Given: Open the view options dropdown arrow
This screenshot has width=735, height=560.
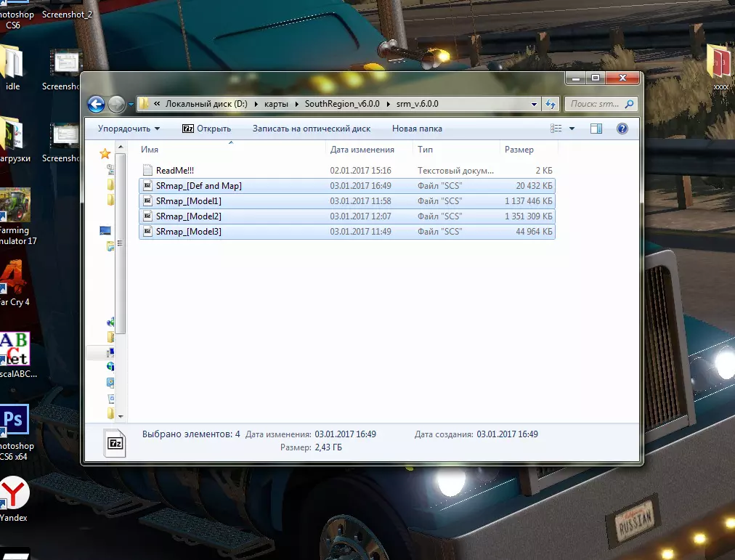Looking at the screenshot, I should [572, 129].
